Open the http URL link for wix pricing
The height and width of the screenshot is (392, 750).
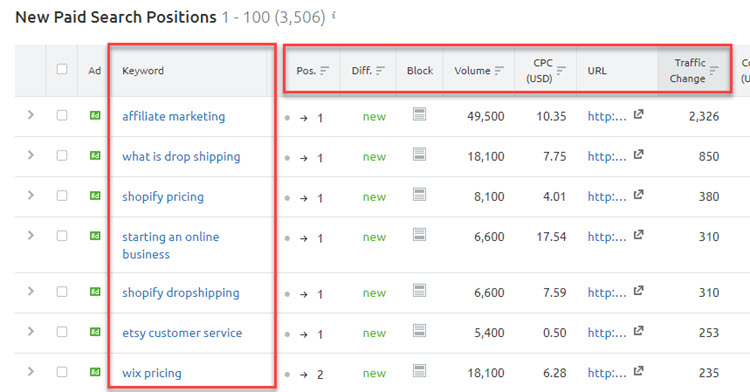[x=607, y=373]
